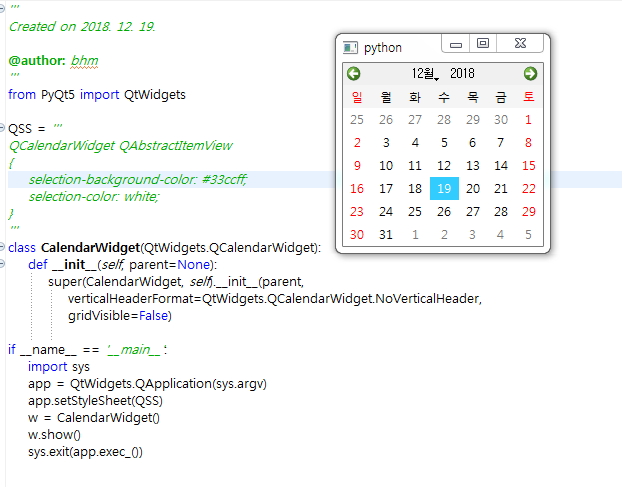The width and height of the screenshot is (622, 487).
Task: Select Saturday December 22 in the calendar
Action: 529,188
